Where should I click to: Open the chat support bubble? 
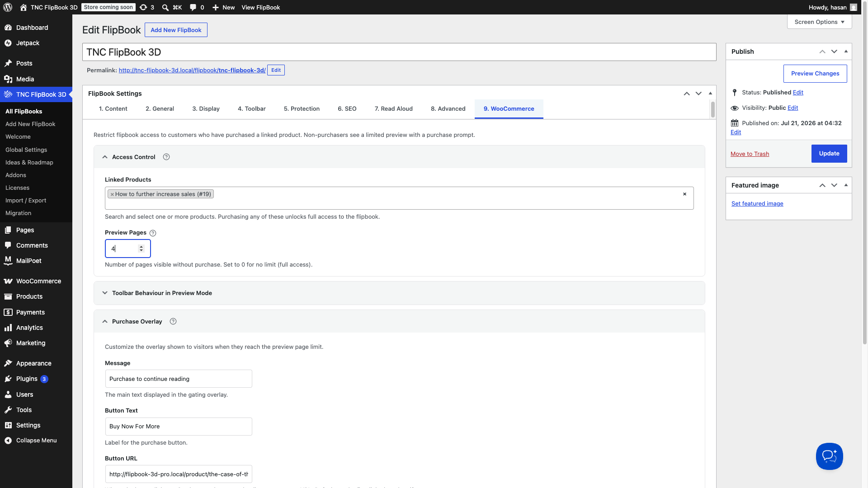pyautogui.click(x=829, y=456)
